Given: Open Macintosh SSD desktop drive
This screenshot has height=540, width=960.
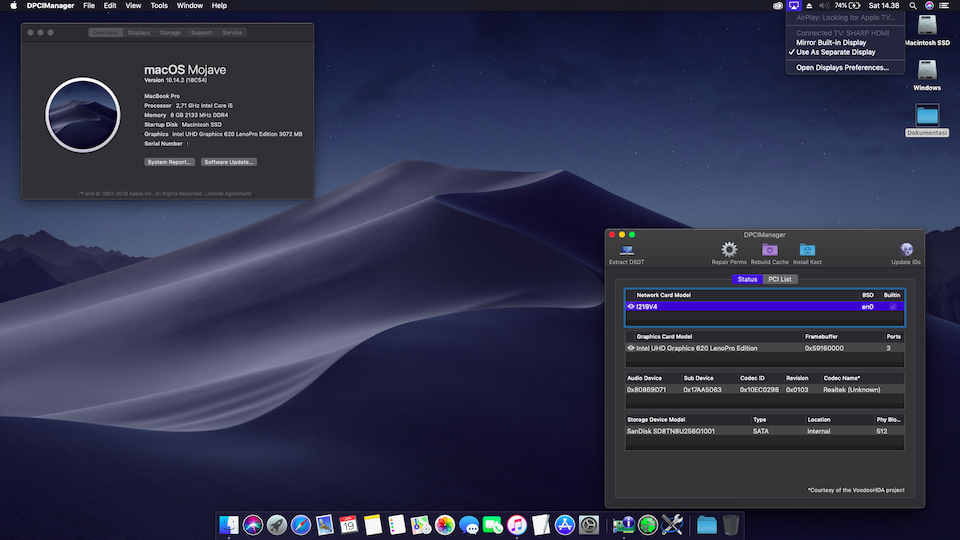Looking at the screenshot, I should pos(927,26).
